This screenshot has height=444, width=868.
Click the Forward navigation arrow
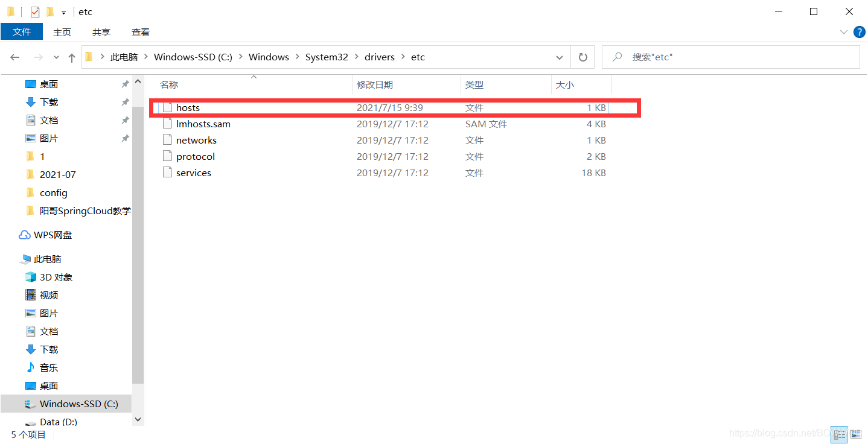tap(38, 57)
